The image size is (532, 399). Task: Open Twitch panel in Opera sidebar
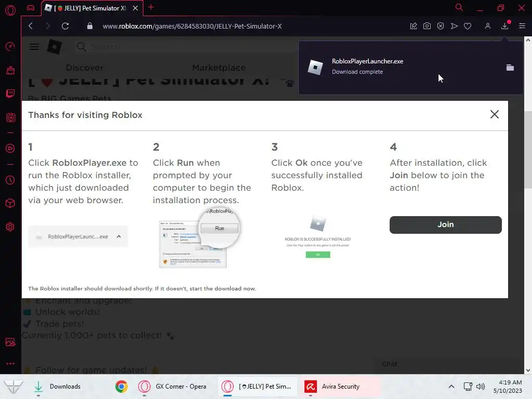(10, 94)
